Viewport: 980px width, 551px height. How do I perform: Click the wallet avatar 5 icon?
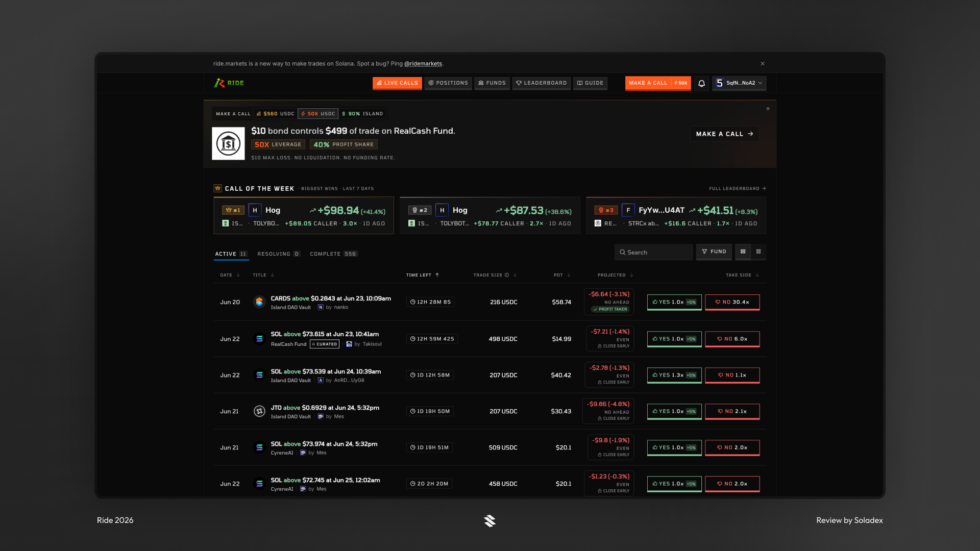(720, 83)
